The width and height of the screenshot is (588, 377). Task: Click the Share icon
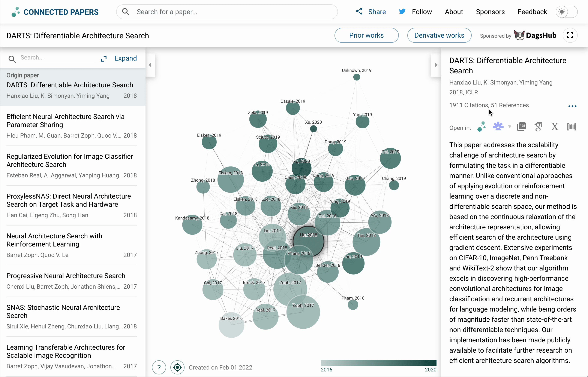pyautogui.click(x=359, y=12)
